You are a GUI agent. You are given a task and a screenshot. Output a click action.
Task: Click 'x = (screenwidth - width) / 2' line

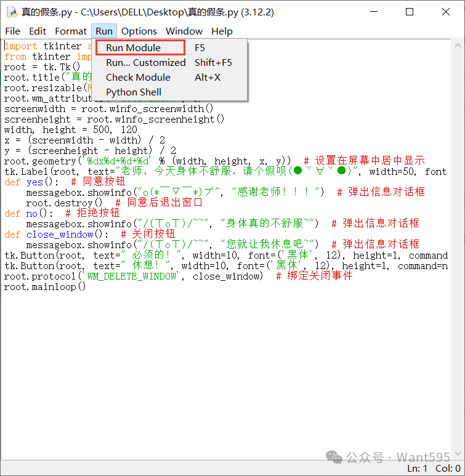point(84,140)
